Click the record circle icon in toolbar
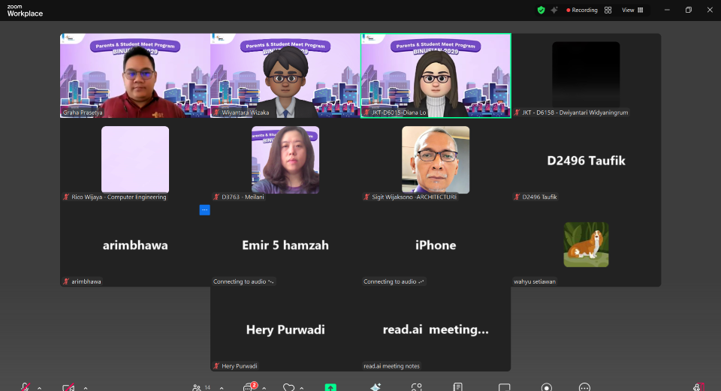 546,387
